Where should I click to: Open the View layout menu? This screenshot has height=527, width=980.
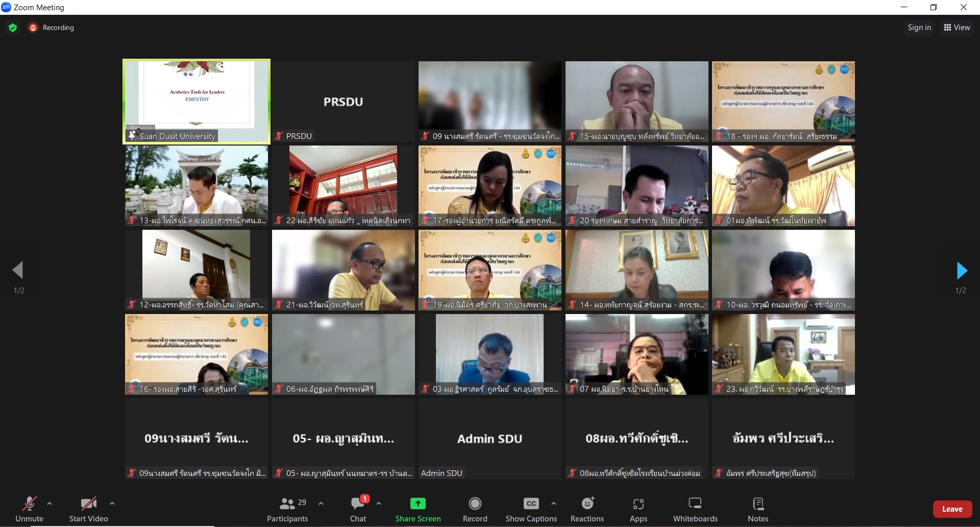957,28
